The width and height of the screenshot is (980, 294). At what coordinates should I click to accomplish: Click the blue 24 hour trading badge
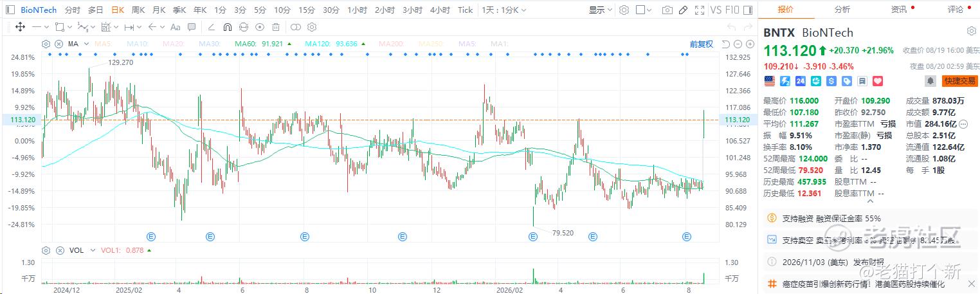click(x=801, y=81)
